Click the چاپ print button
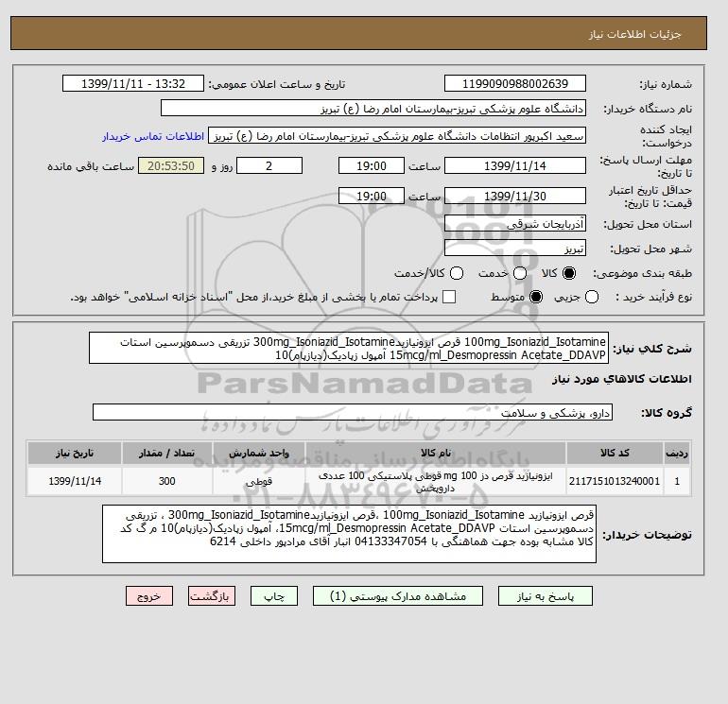728x704 pixels. click(274, 596)
